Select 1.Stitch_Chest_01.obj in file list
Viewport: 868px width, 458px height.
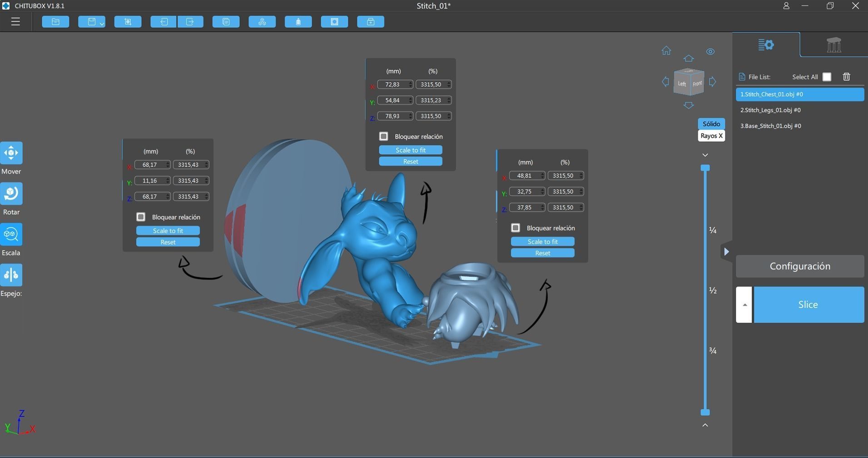tap(800, 95)
